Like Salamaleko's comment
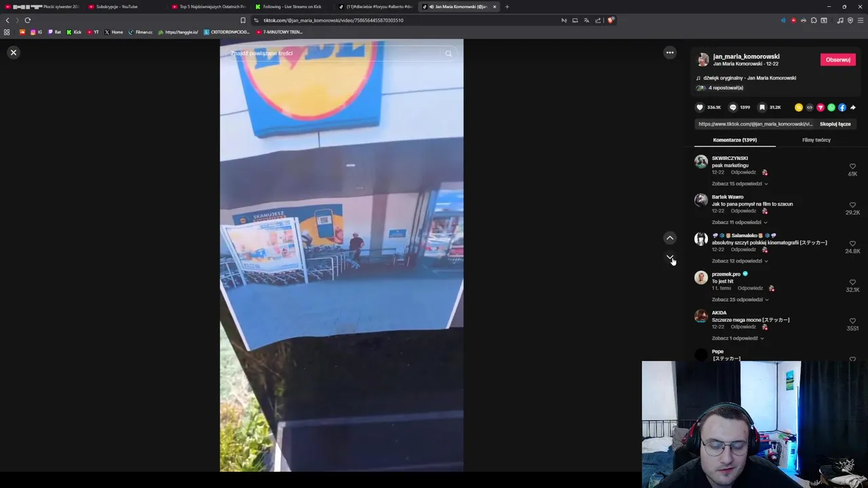 pos(852,243)
